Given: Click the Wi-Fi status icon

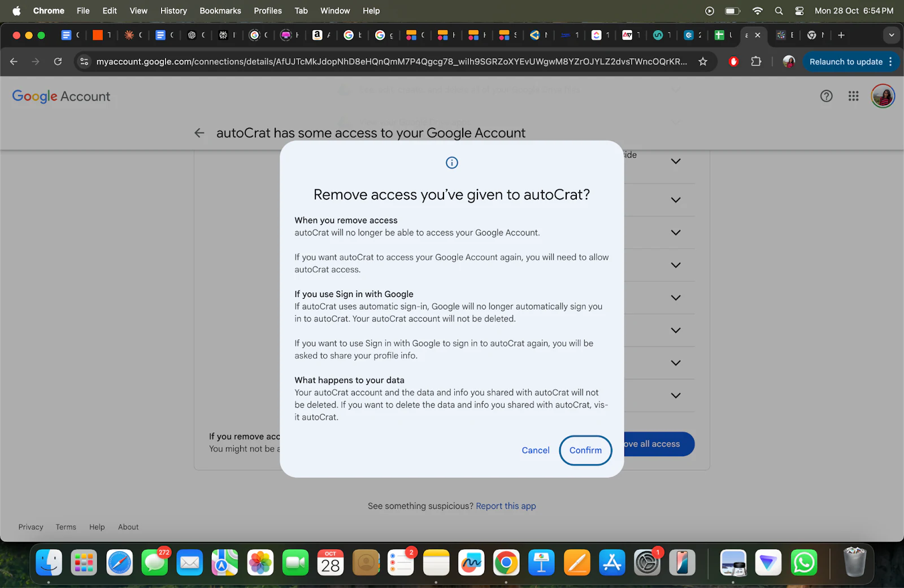Looking at the screenshot, I should click(x=757, y=11).
